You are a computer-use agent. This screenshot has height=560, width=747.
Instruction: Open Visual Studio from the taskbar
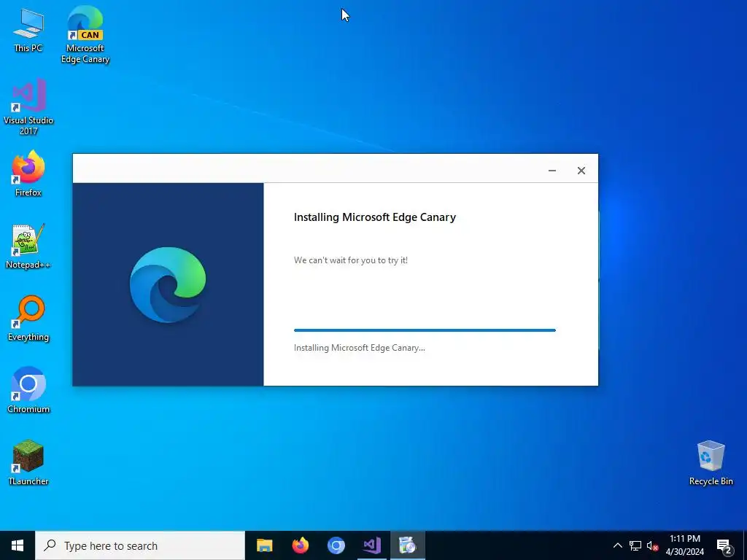point(371,545)
